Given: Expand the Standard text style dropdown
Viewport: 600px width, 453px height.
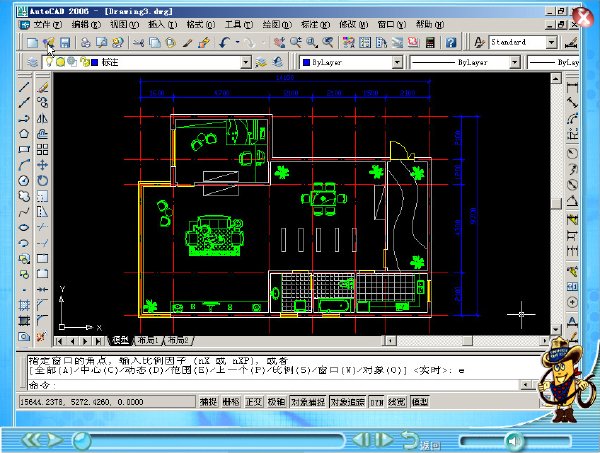Looking at the screenshot, I should 551,42.
